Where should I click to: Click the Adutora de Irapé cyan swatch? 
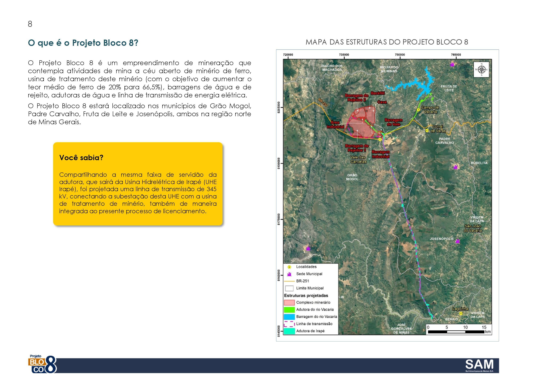pos(289,331)
